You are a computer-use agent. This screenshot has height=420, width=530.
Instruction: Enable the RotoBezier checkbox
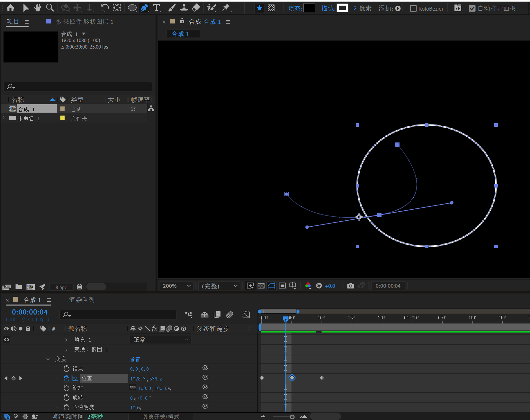(413, 9)
